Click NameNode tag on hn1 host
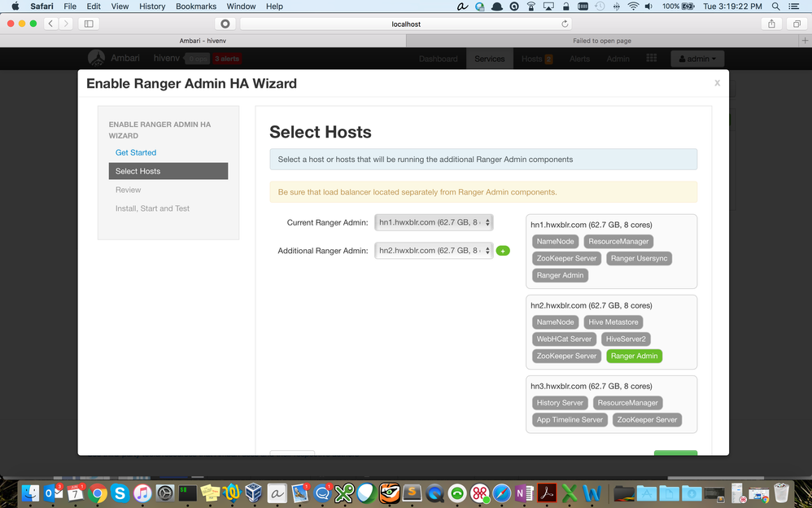Screen dimensions: 812x508 [x=555, y=242]
